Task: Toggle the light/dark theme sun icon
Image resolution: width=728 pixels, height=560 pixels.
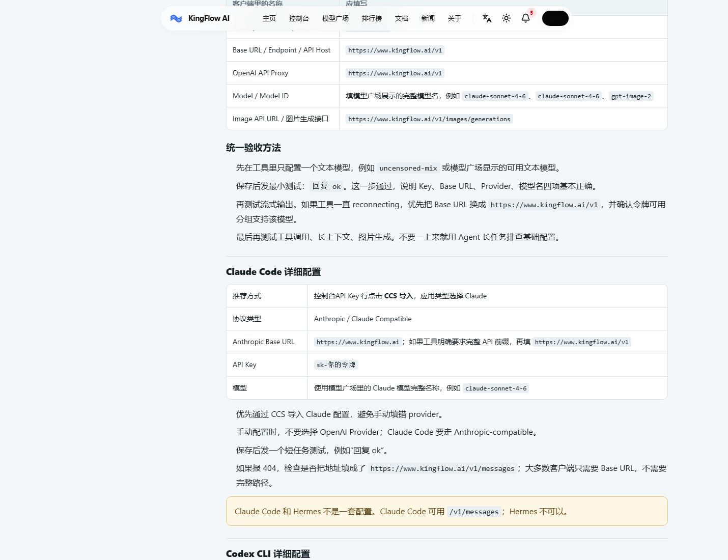Action: pos(506,18)
